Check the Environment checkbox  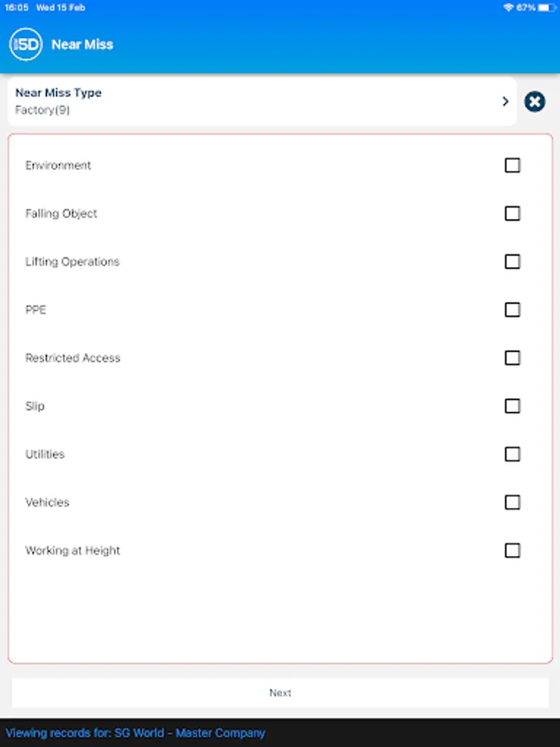tap(513, 165)
